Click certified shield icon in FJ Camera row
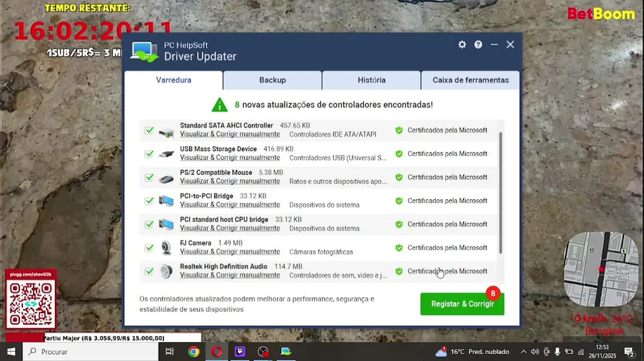The height and width of the screenshot is (361, 644). pyautogui.click(x=399, y=248)
